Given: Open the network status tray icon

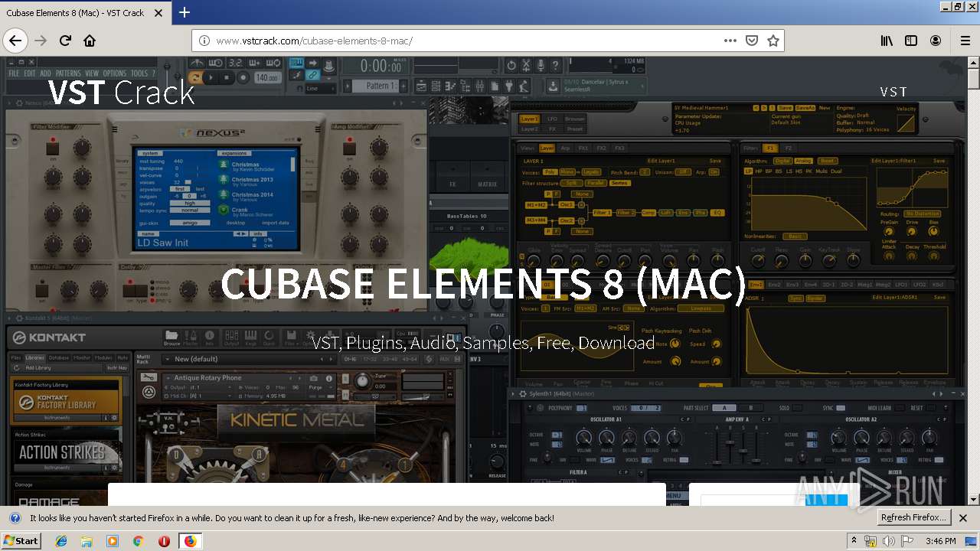Looking at the screenshot, I should [871, 541].
